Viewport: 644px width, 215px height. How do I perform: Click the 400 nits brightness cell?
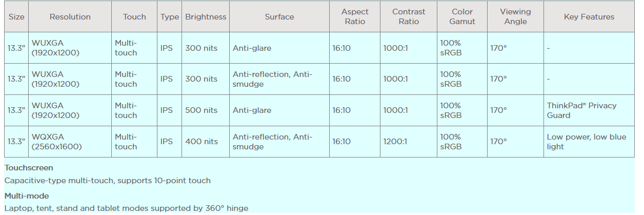click(201, 142)
